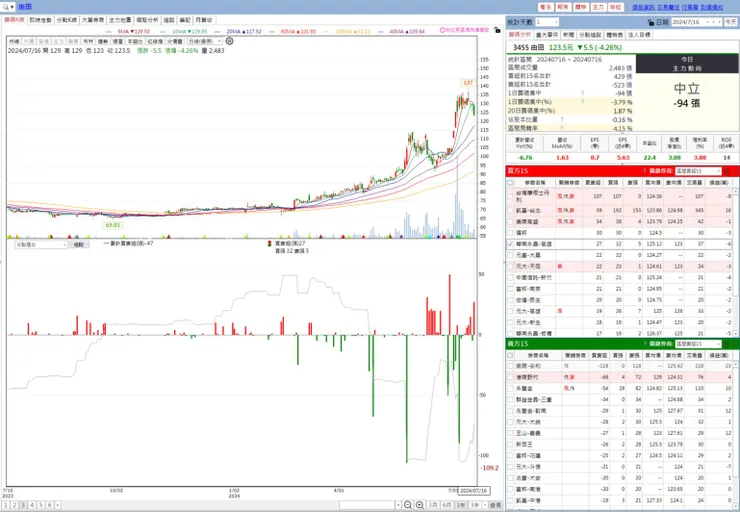The height and width of the screenshot is (512, 740).
Task: Select the 3月 range button
Action: [x=433, y=505]
